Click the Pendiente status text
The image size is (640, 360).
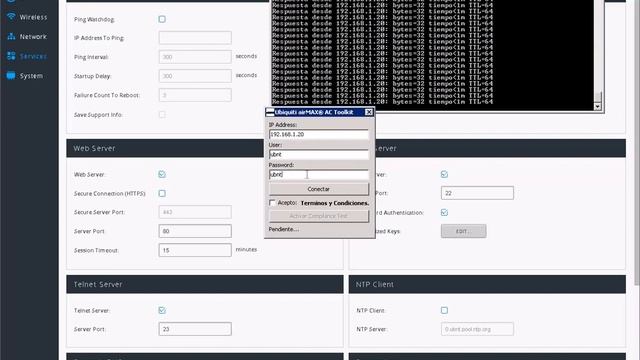click(x=283, y=229)
